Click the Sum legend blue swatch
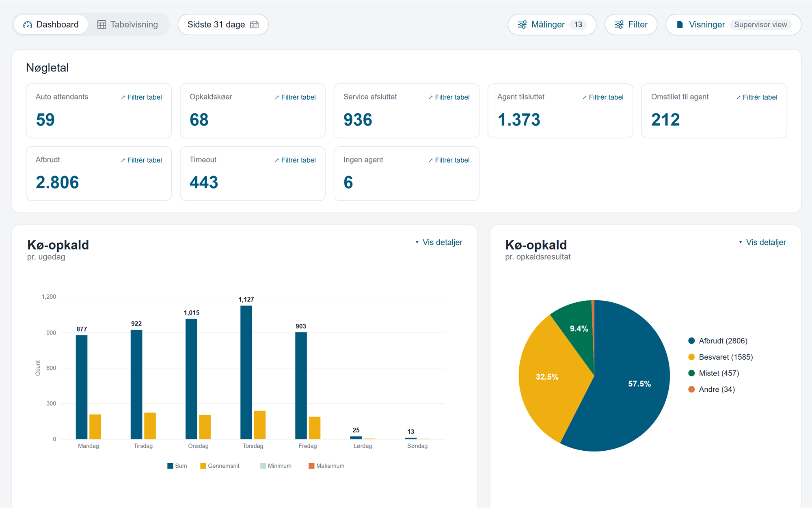Viewport: 812px width, 508px height. coord(170,466)
